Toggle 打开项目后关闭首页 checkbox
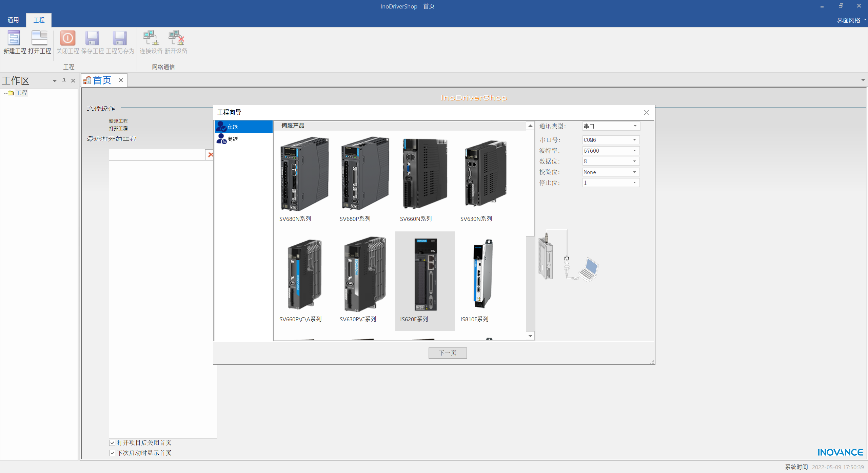Viewport: 868px width, 473px height. pos(112,443)
